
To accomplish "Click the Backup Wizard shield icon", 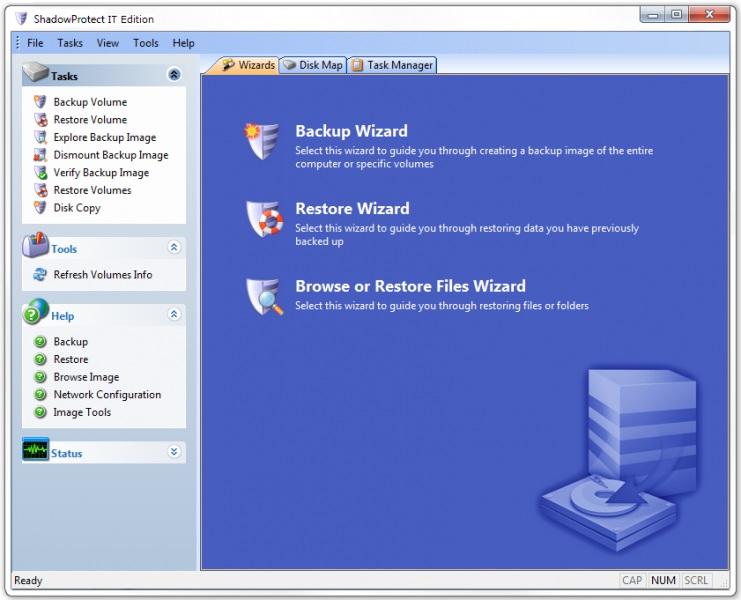I will [x=262, y=140].
